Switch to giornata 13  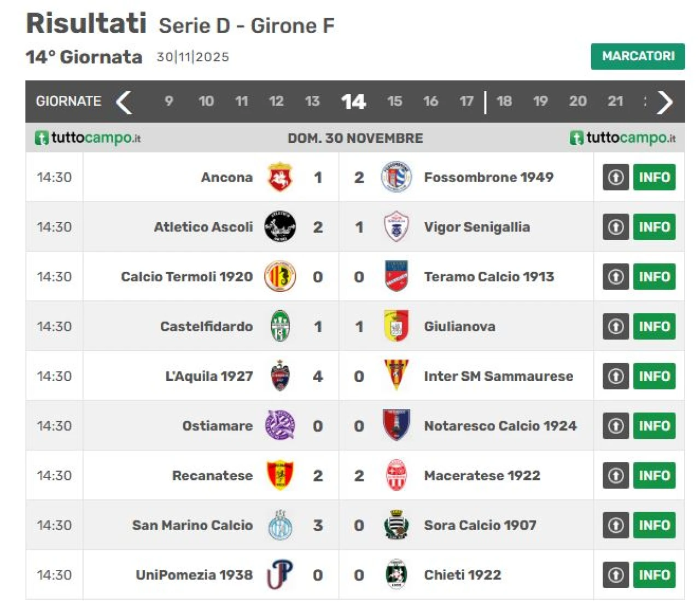312,101
